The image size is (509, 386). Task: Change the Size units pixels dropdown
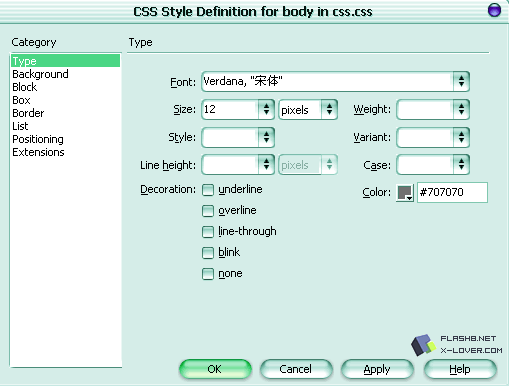click(x=308, y=109)
